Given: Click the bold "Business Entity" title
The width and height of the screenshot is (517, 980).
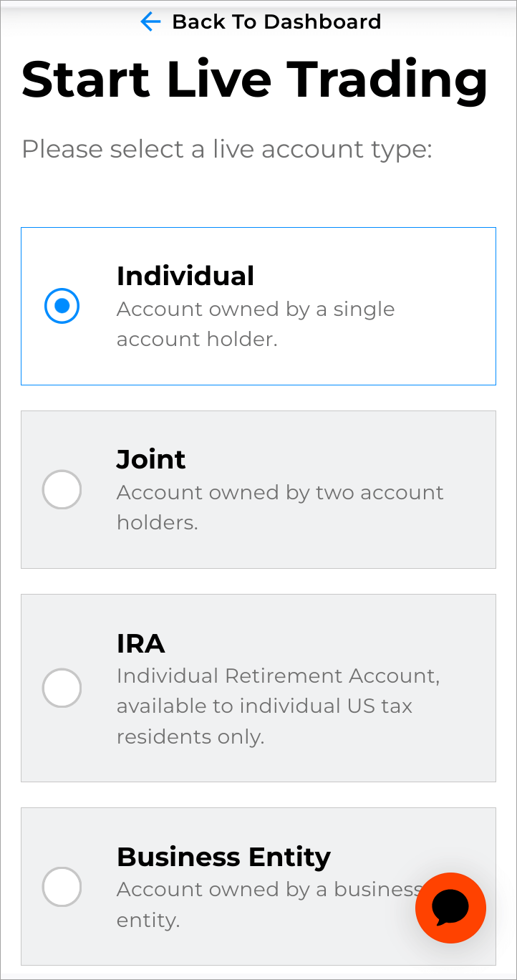Looking at the screenshot, I should 223,857.
